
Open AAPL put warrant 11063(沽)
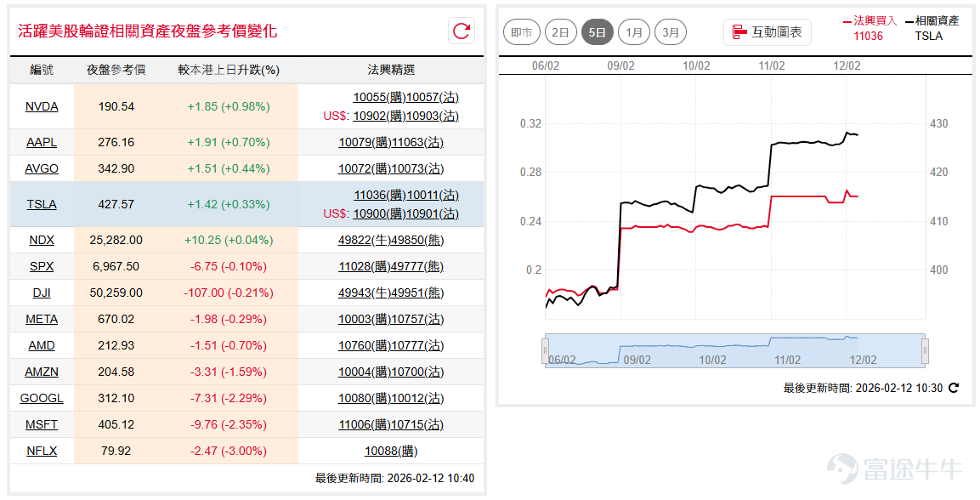(417, 143)
